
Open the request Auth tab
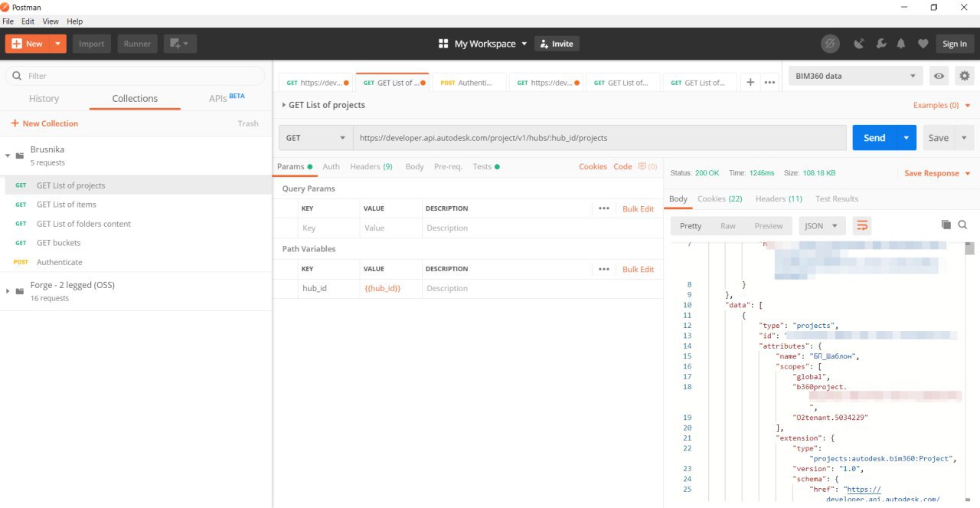coord(331,166)
